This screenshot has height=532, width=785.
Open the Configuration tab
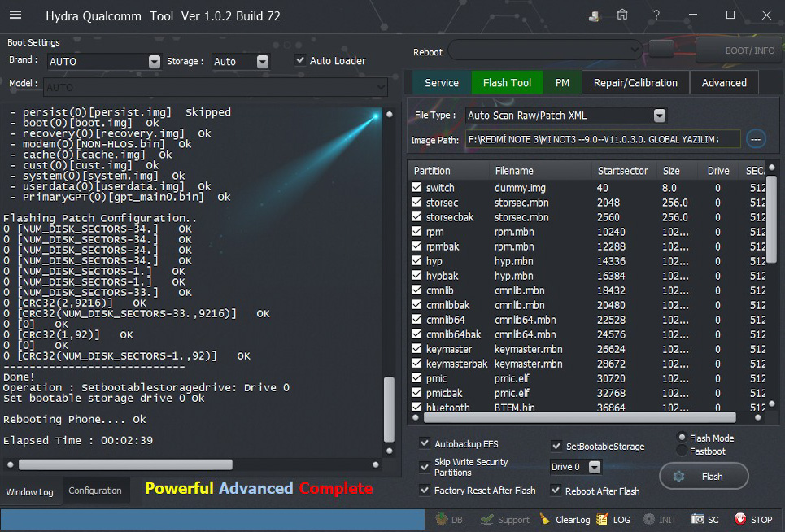click(95, 491)
